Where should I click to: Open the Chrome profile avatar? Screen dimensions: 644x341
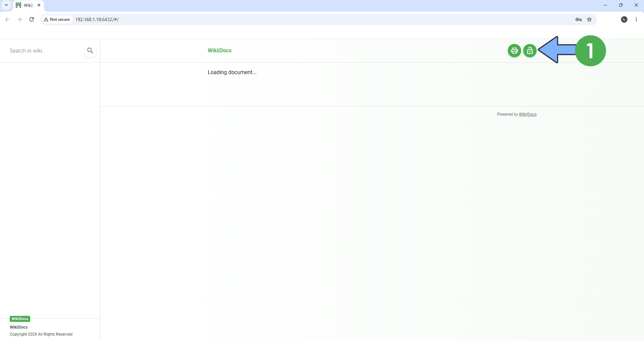(x=624, y=19)
